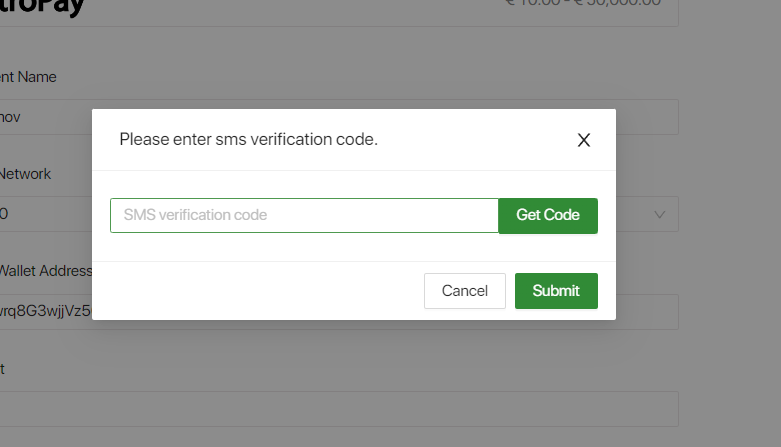Submit the SMS verification code
Screen dimensions: 781x447
(556, 291)
